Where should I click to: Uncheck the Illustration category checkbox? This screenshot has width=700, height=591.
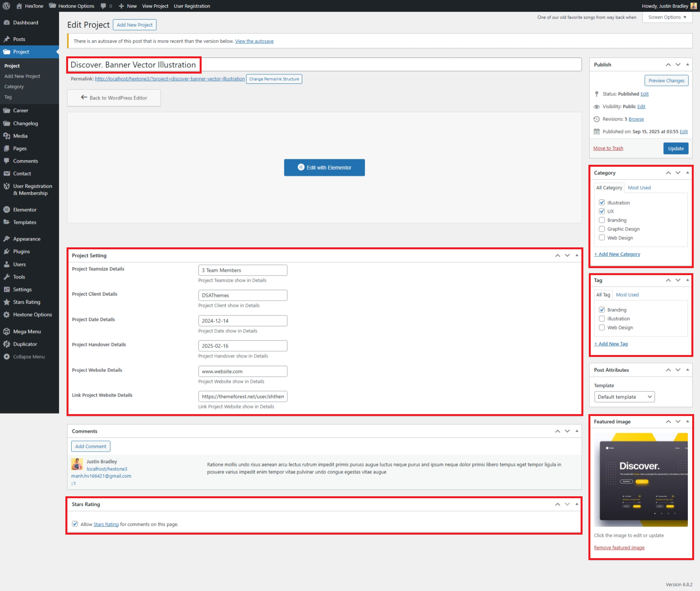(602, 202)
